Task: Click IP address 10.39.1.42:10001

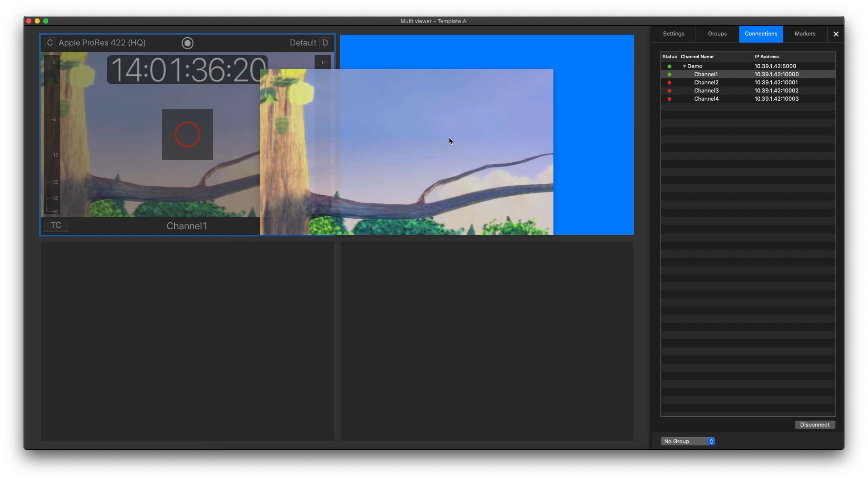Action: (776, 83)
